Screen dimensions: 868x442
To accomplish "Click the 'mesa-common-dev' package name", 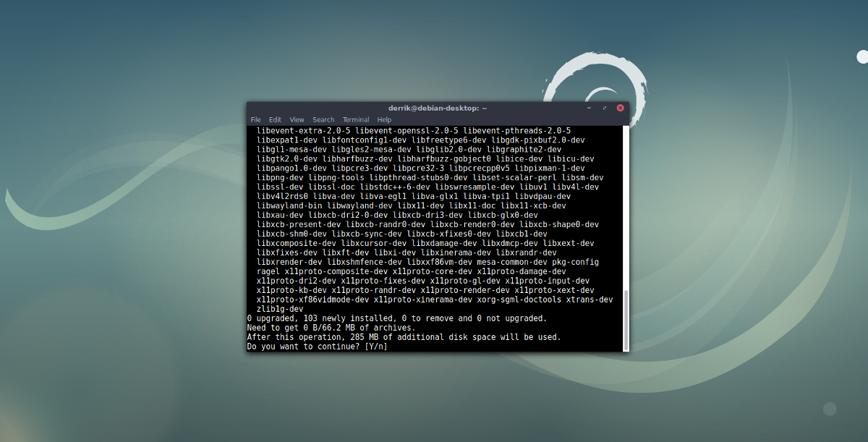I will [x=512, y=262].
